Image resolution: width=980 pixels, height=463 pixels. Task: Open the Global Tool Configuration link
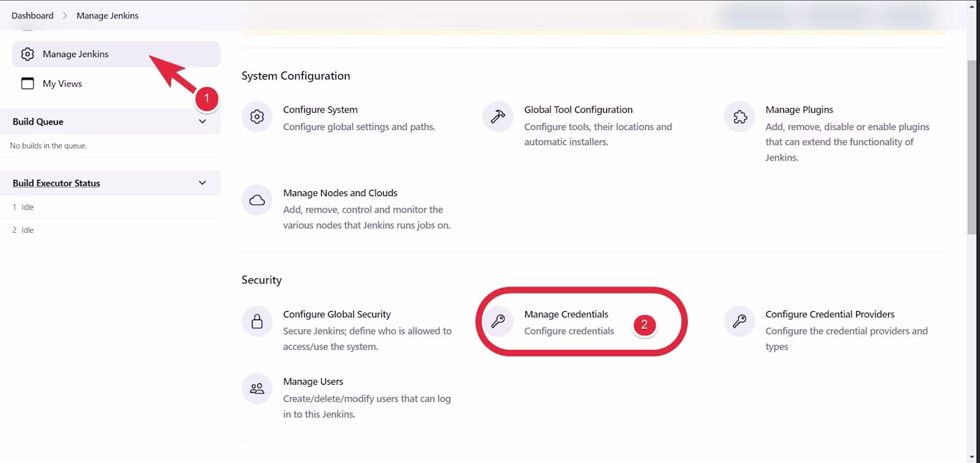coord(578,110)
